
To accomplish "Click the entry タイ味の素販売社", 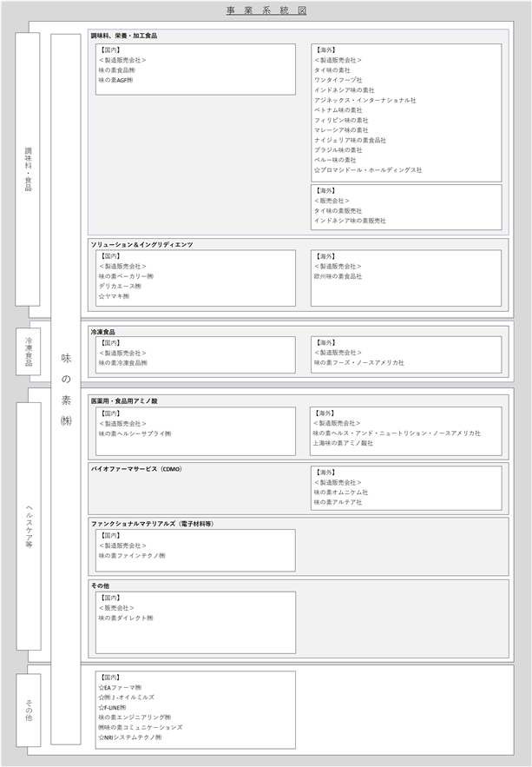I will pyautogui.click(x=338, y=211).
